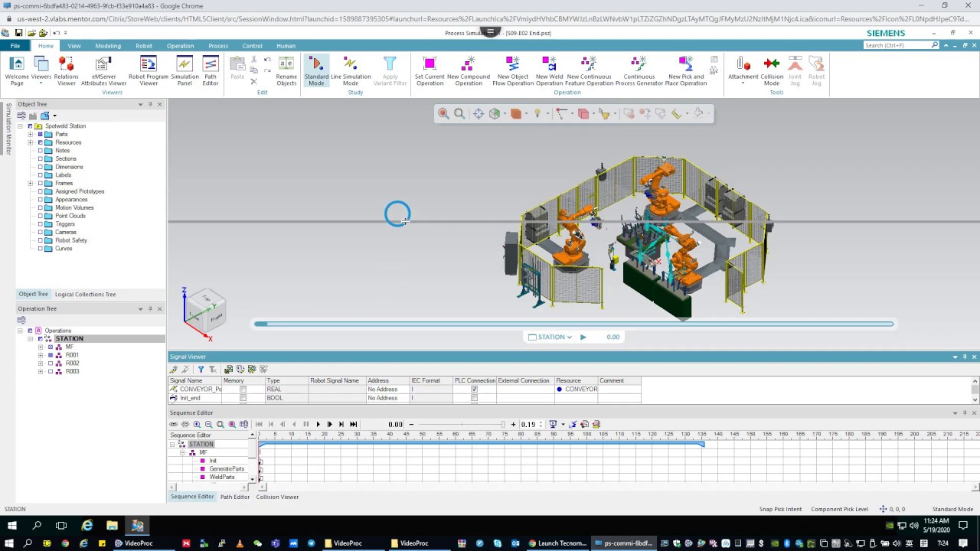The image size is (980, 551).
Task: Toggle visibility checkbox for Notes folder
Action: point(41,151)
